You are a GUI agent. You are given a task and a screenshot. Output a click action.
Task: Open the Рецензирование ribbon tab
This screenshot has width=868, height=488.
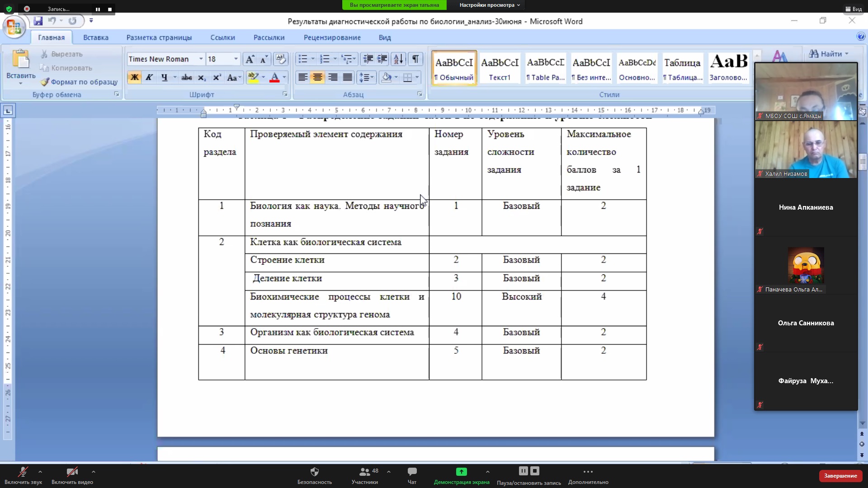[x=332, y=38]
